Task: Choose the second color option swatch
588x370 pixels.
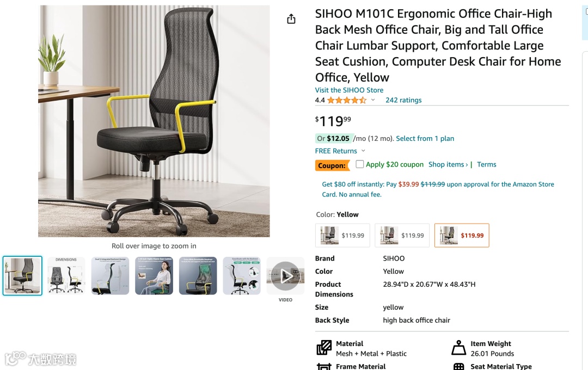Action: point(402,236)
